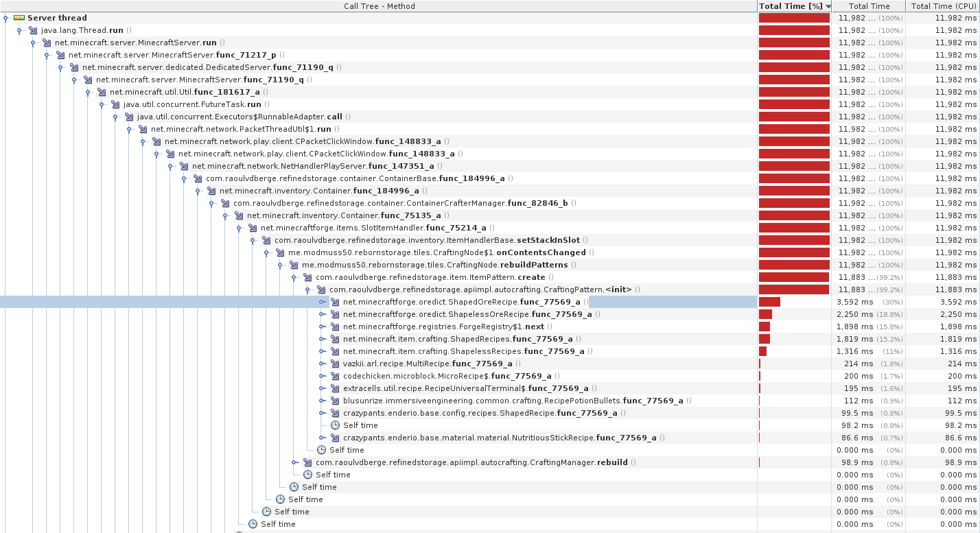Sort by the Total Time column header
This screenshot has height=533, width=980.
[x=869, y=6]
